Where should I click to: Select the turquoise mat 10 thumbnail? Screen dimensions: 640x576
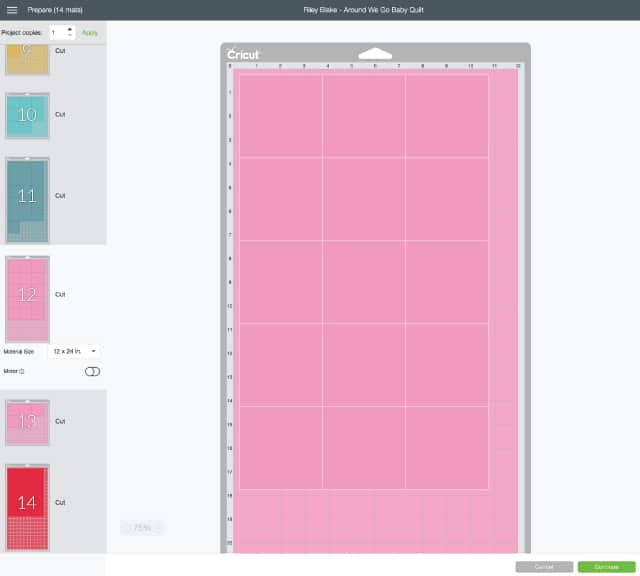pyautogui.click(x=27, y=116)
